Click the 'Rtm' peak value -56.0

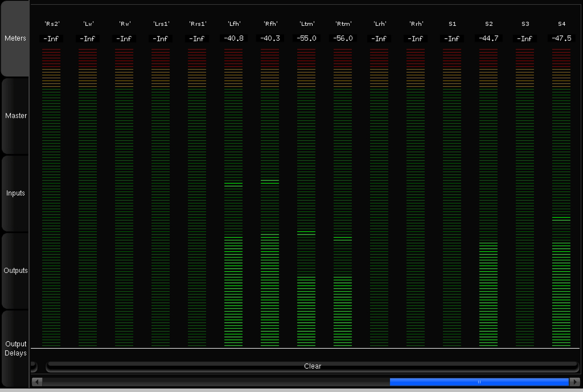[x=343, y=38]
